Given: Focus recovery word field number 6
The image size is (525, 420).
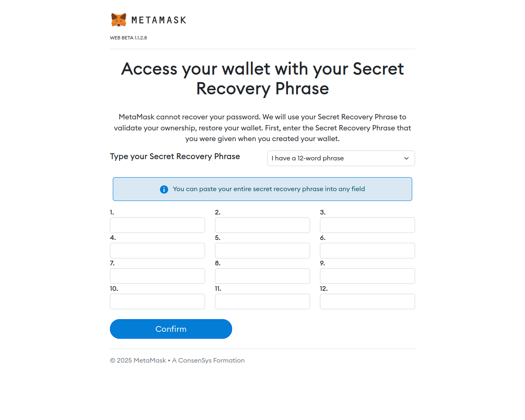Looking at the screenshot, I should 367,251.
